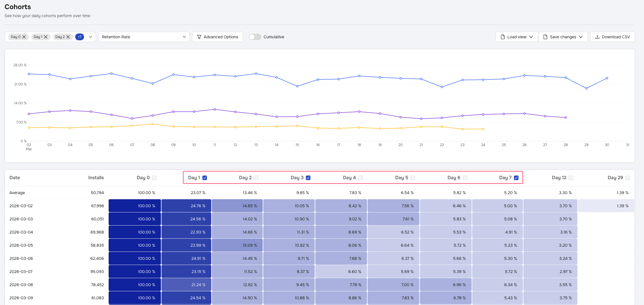Remove the Day 2 filter chip
Viewport: 644px width, 305px height.
pos(68,37)
